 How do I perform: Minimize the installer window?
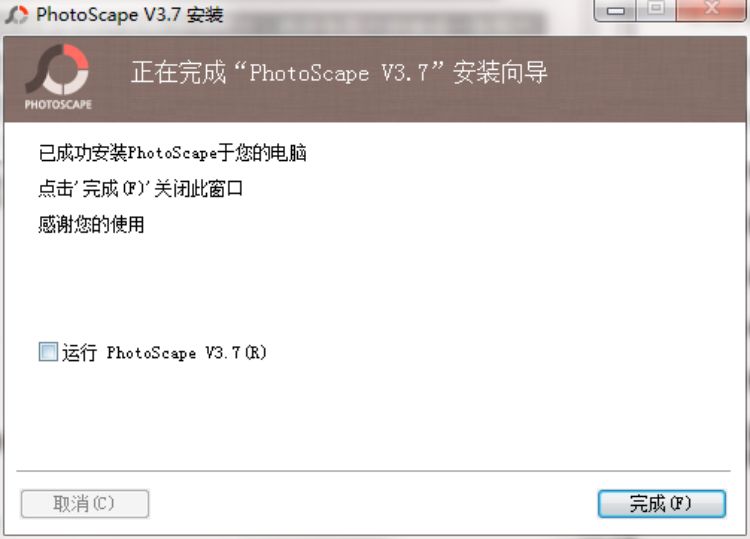615,10
